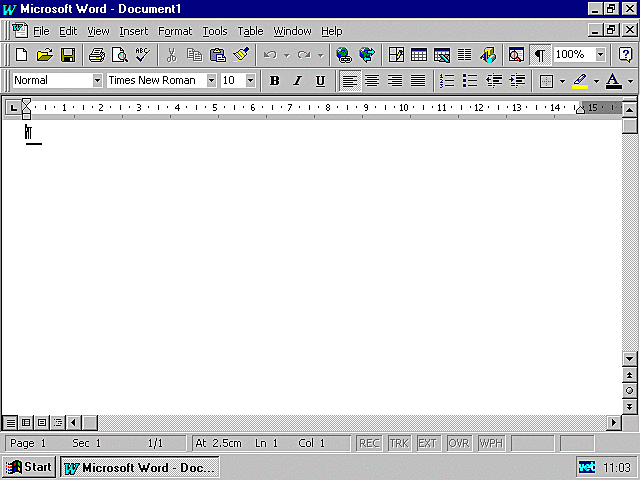Switch to Normal view button
The image size is (640, 480).
pos(11,422)
